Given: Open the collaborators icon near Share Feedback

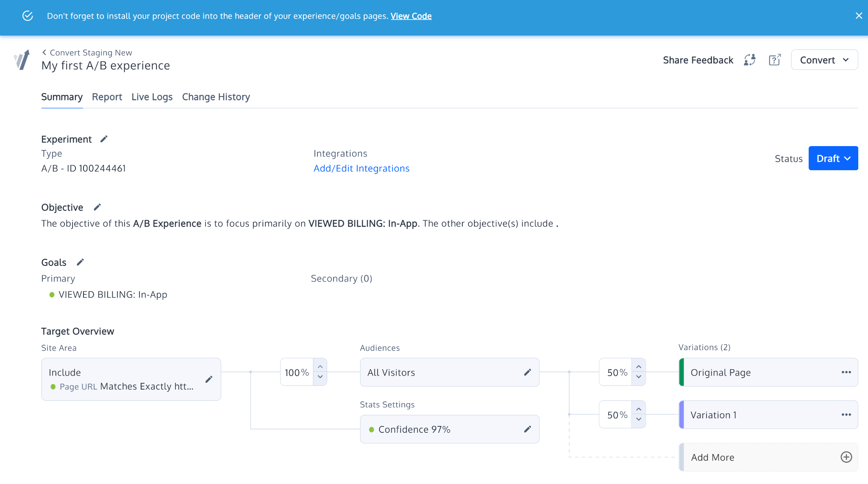Looking at the screenshot, I should click(750, 60).
